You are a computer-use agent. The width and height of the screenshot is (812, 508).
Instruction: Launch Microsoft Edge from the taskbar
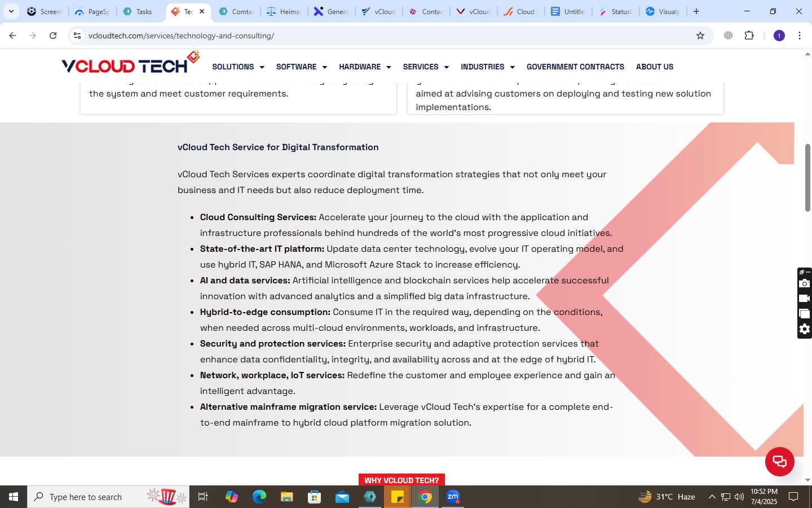pos(259,497)
